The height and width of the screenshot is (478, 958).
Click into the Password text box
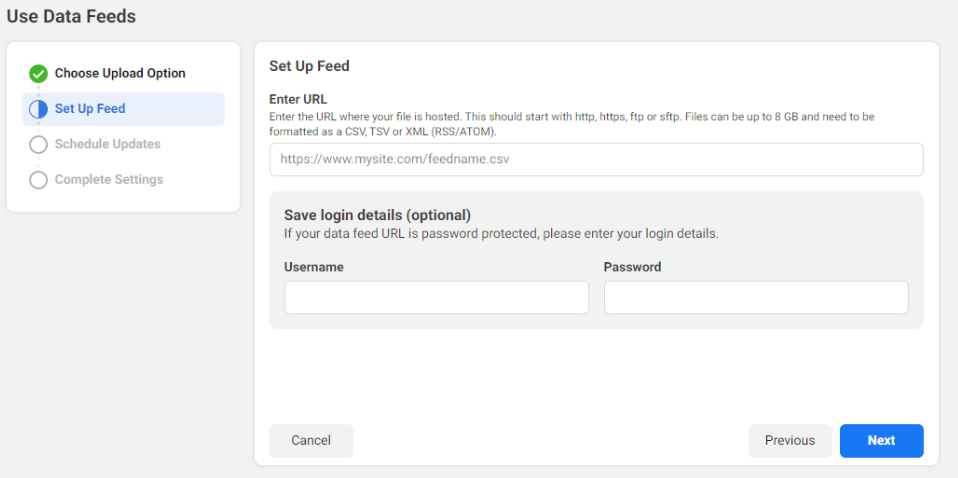coord(756,297)
